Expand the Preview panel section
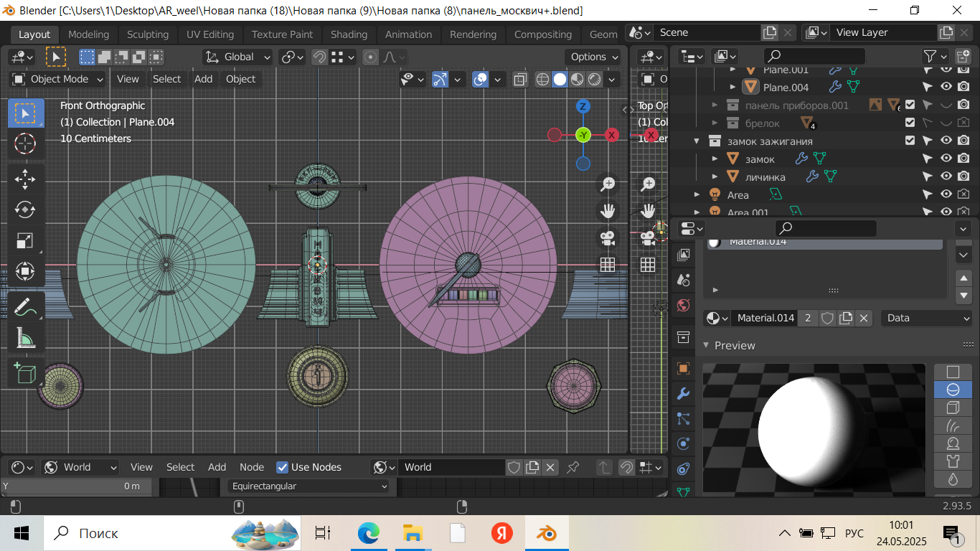The width and height of the screenshot is (980, 551). click(735, 345)
